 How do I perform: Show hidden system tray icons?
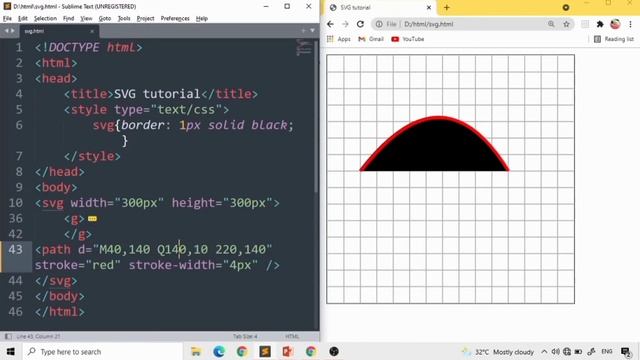point(544,351)
